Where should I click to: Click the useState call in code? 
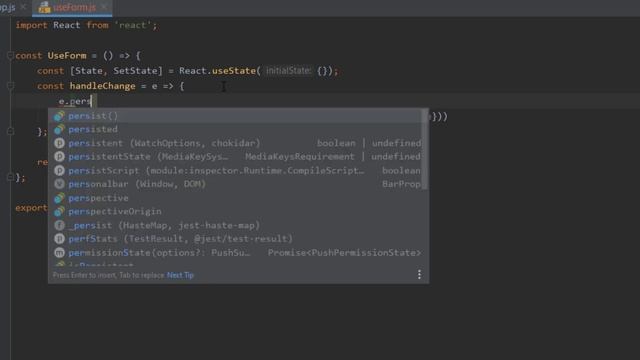pyautogui.click(x=233, y=71)
